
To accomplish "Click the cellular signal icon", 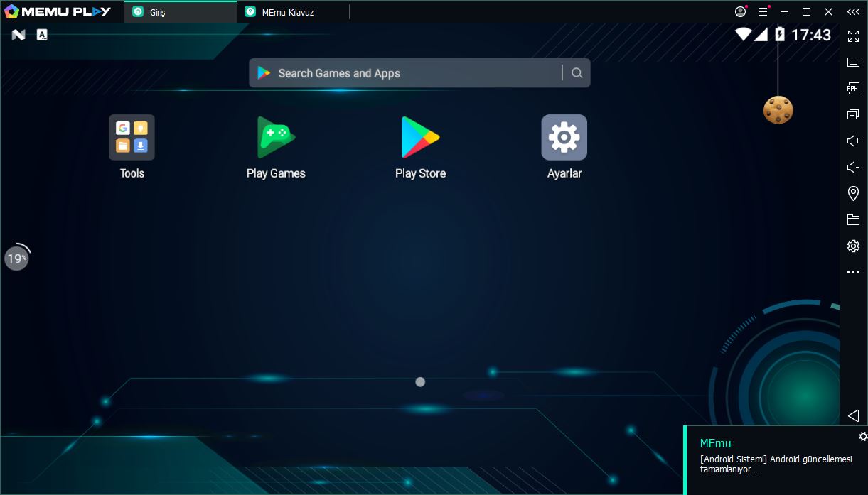I will coord(761,34).
